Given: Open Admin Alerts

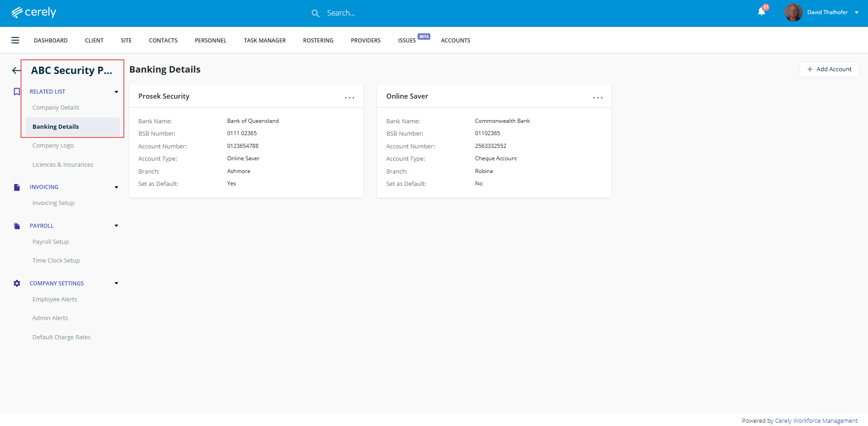Looking at the screenshot, I should pyautogui.click(x=50, y=318).
